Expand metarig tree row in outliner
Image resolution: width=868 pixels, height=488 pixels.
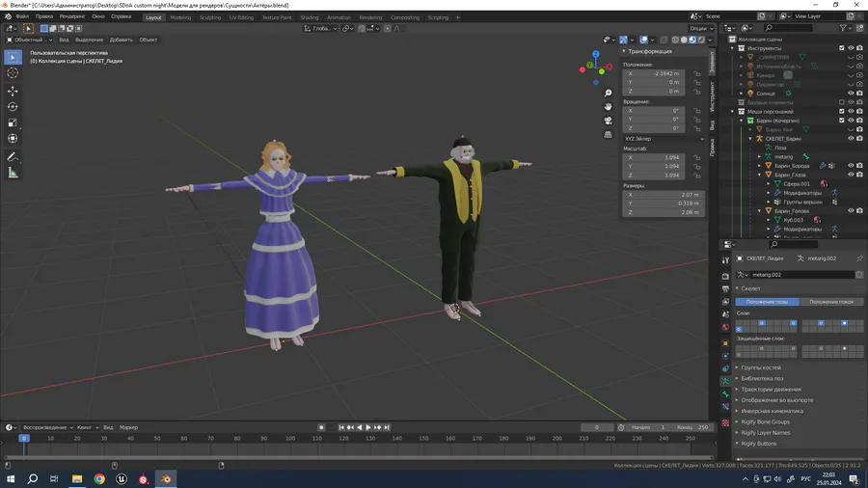click(760, 156)
